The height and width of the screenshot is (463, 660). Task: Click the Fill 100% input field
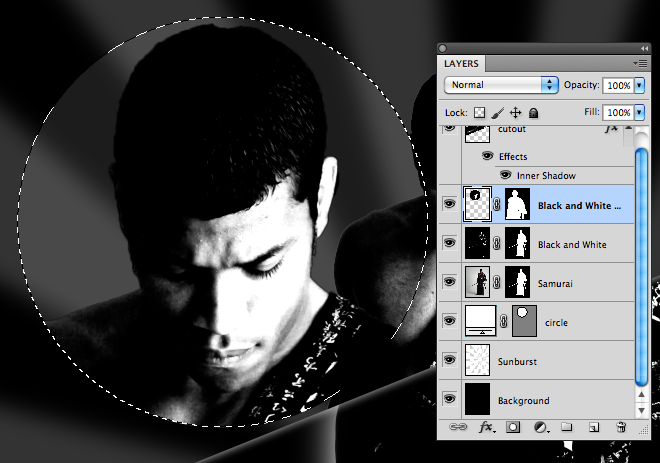[618, 112]
